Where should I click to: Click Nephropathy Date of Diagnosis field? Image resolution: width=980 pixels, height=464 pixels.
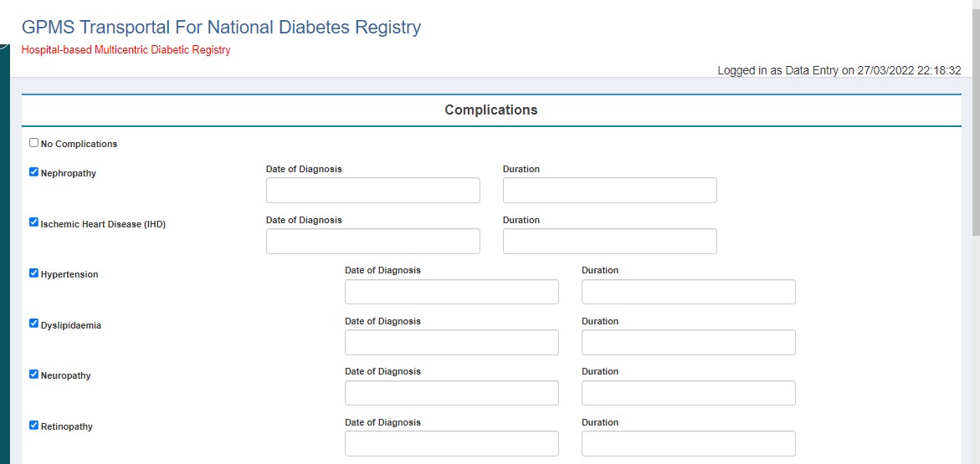(372, 191)
